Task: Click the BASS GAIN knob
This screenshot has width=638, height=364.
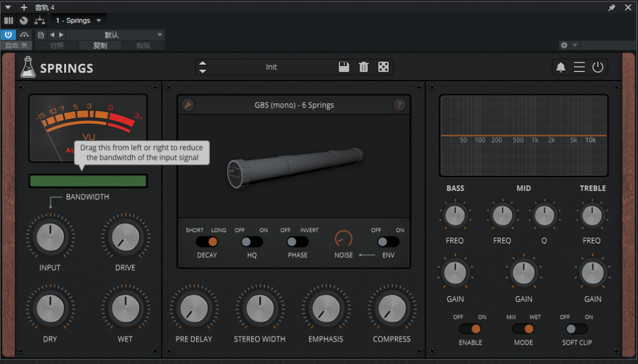Action: coord(455,273)
